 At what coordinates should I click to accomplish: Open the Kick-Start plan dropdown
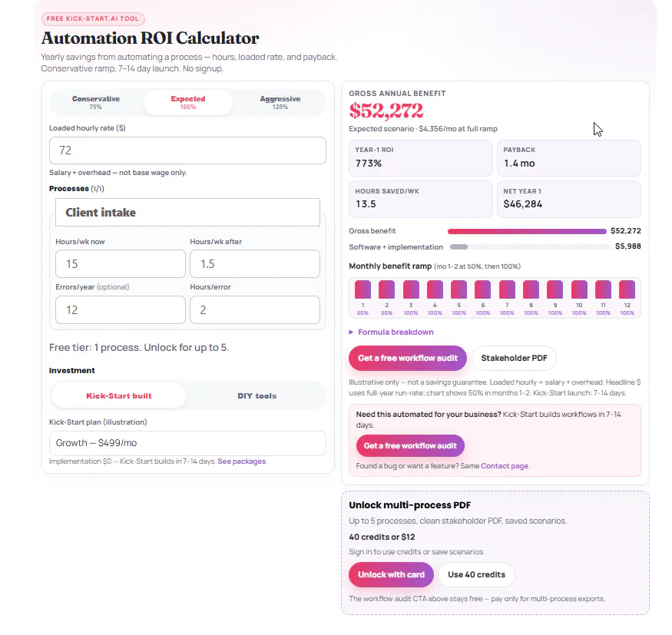187,443
